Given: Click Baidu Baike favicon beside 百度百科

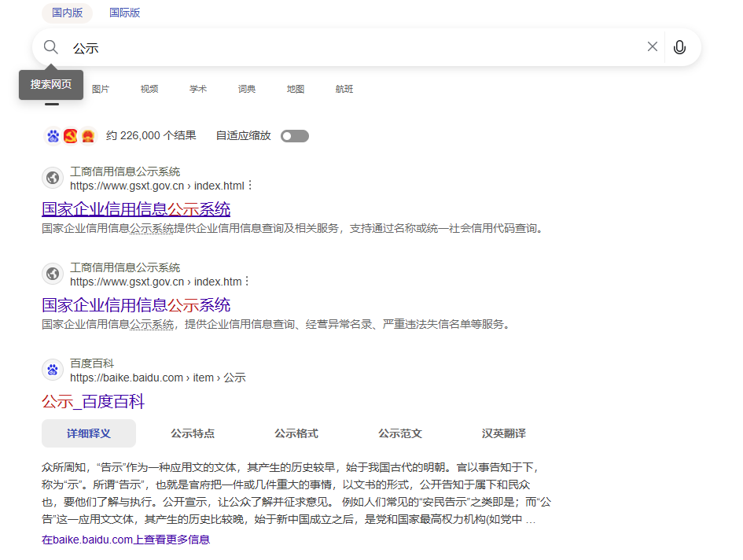Looking at the screenshot, I should 53,370.
